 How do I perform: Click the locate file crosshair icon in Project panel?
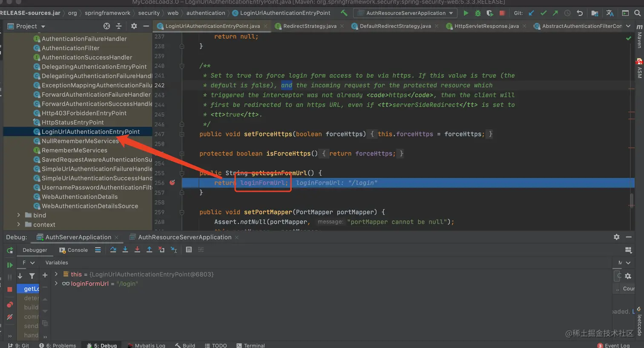click(x=106, y=26)
